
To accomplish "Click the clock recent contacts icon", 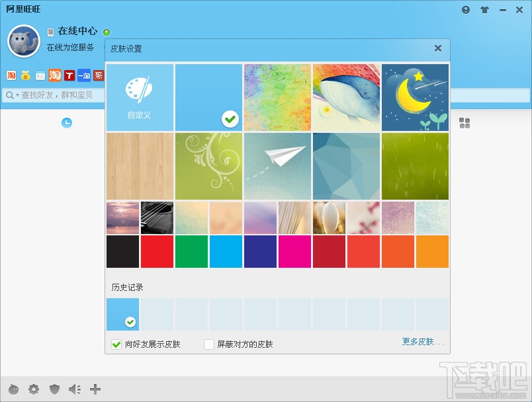I will 66,122.
